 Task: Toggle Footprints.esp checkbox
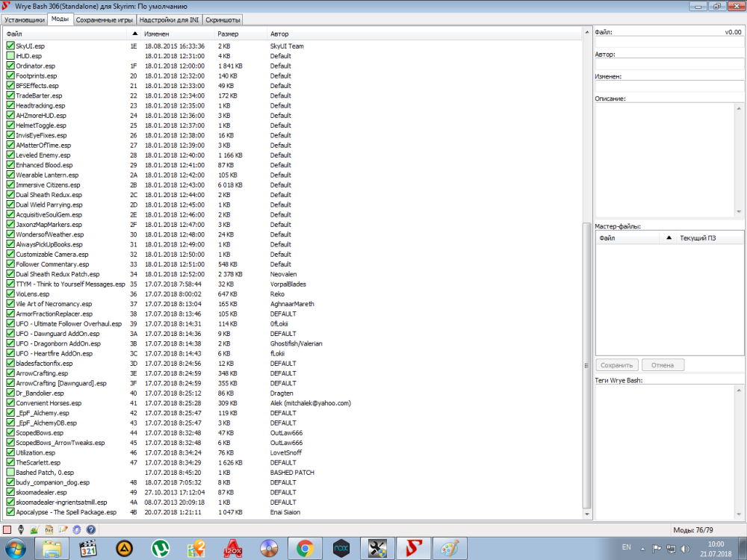[10, 75]
